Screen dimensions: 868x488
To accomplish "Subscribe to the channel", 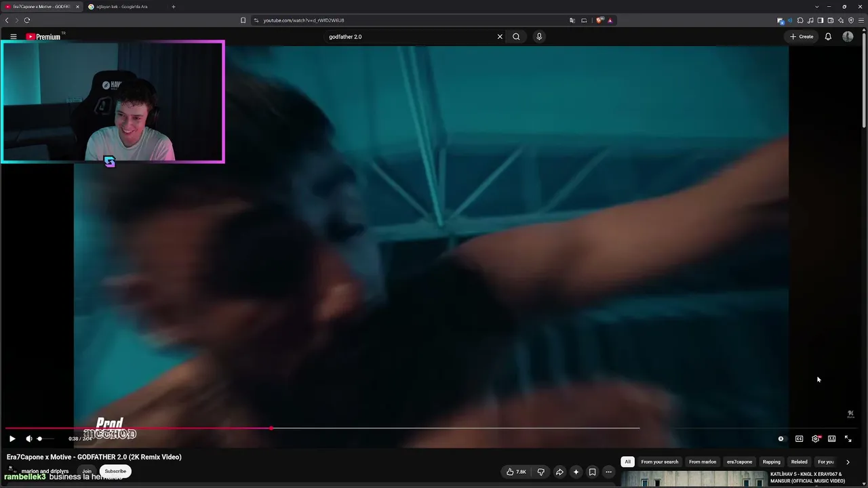I will point(115,471).
